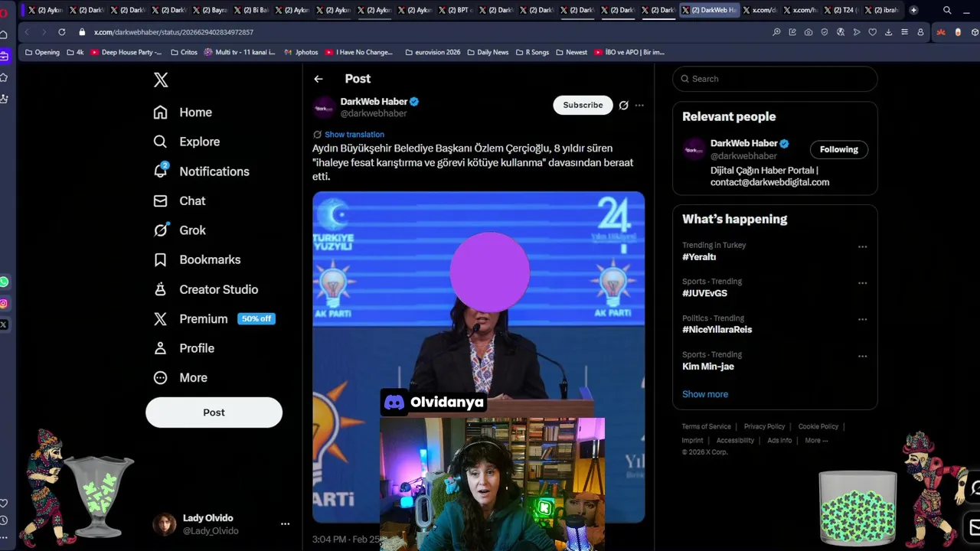Open the More menu in the sidebar

pyautogui.click(x=180, y=378)
